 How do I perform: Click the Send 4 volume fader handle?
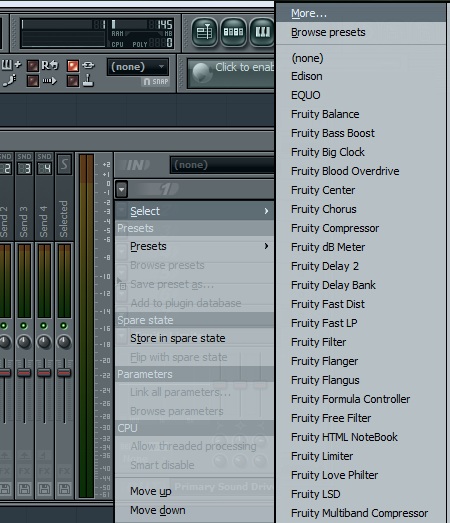(x=44, y=372)
